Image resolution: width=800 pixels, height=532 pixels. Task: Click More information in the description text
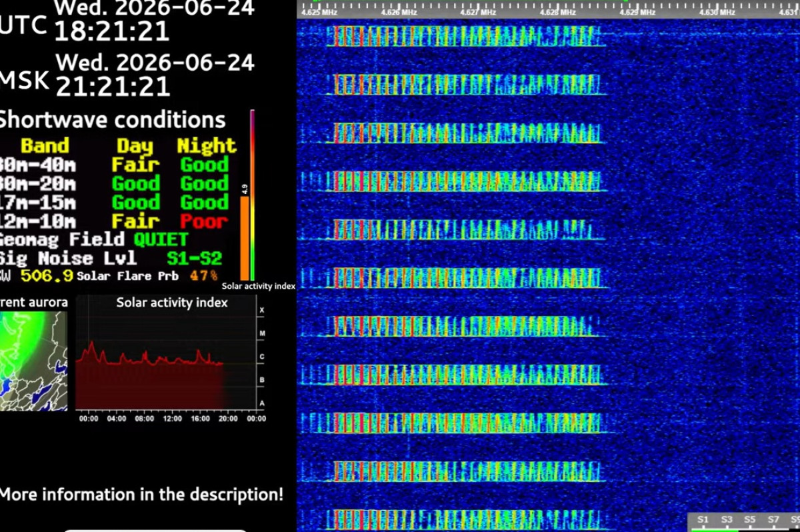(141, 495)
